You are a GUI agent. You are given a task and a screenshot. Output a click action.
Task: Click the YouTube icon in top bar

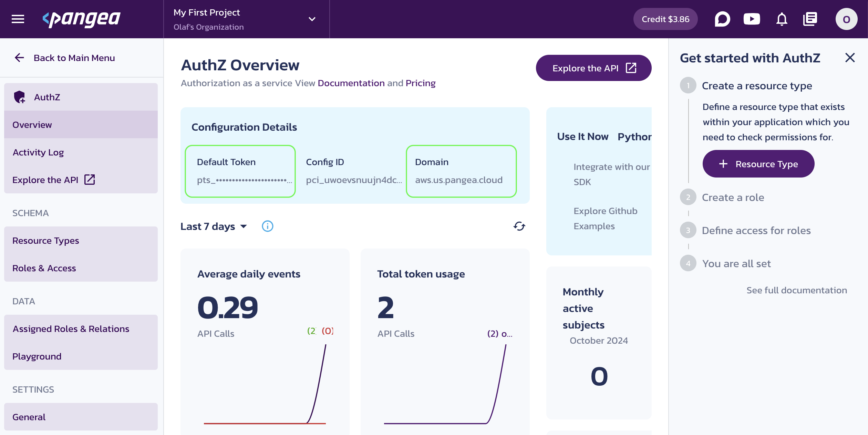point(752,19)
